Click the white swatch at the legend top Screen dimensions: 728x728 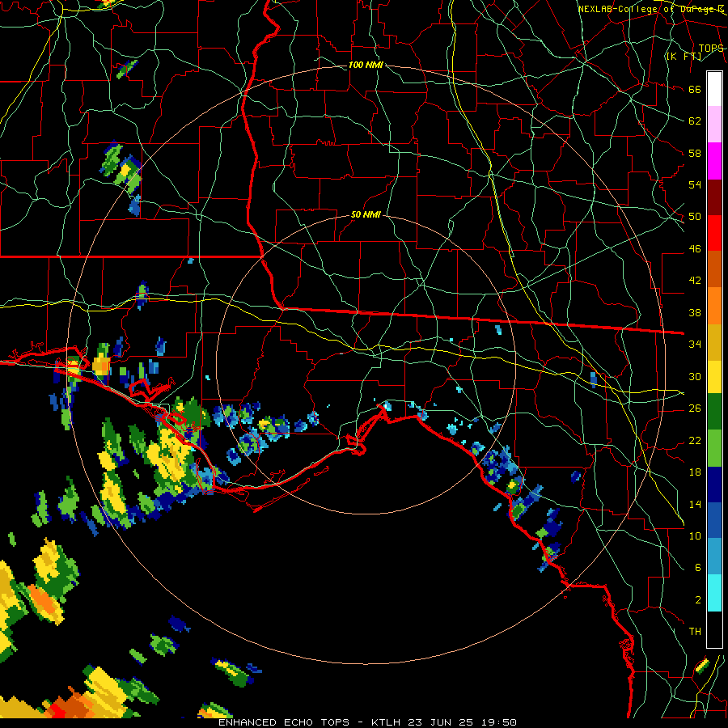click(x=714, y=89)
